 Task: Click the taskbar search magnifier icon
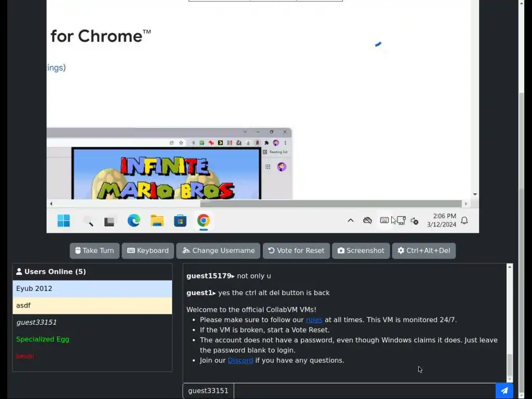point(88,221)
